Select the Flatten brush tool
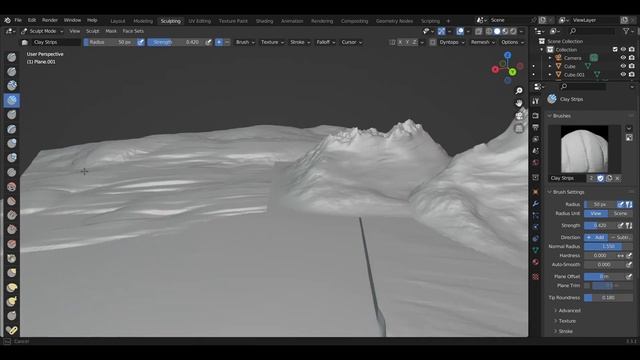Screen dimensions: 640x360 click(12, 201)
